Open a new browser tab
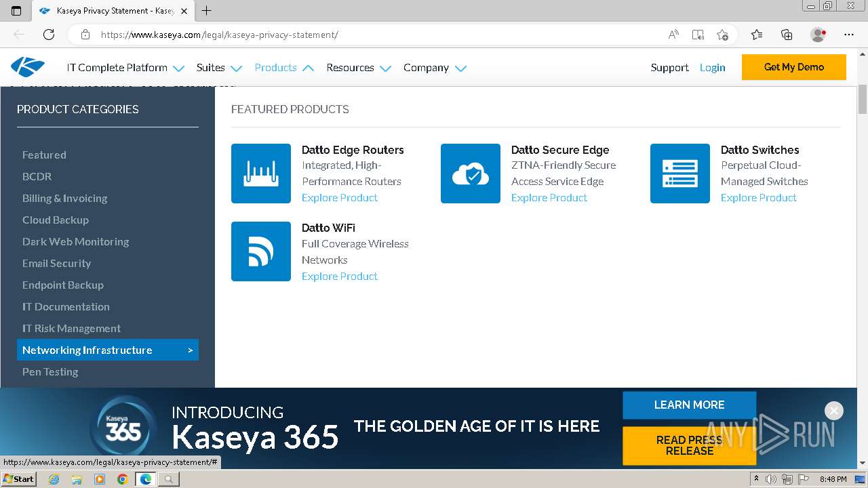 207,11
